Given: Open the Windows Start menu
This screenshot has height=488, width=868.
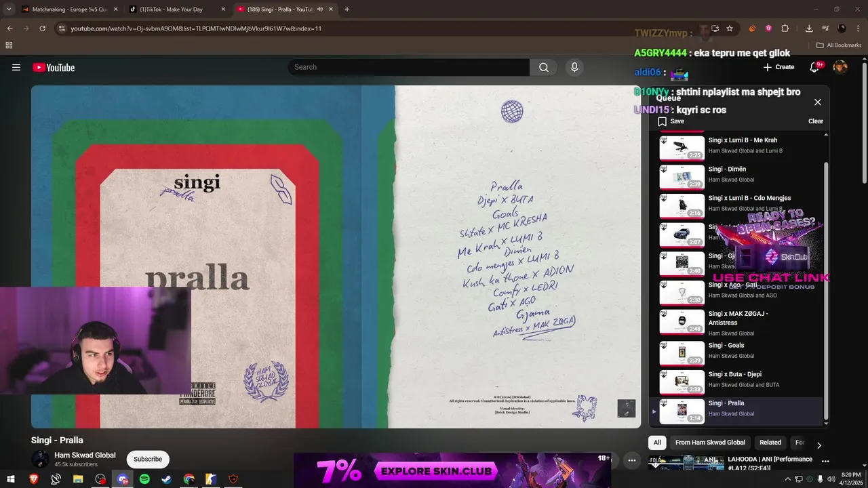Looking at the screenshot, I should click(11, 479).
